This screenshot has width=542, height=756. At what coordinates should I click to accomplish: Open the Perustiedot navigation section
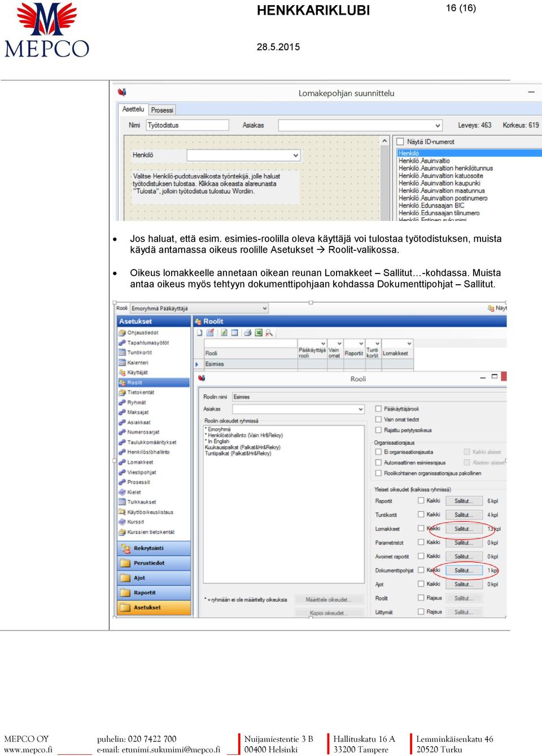point(154,563)
